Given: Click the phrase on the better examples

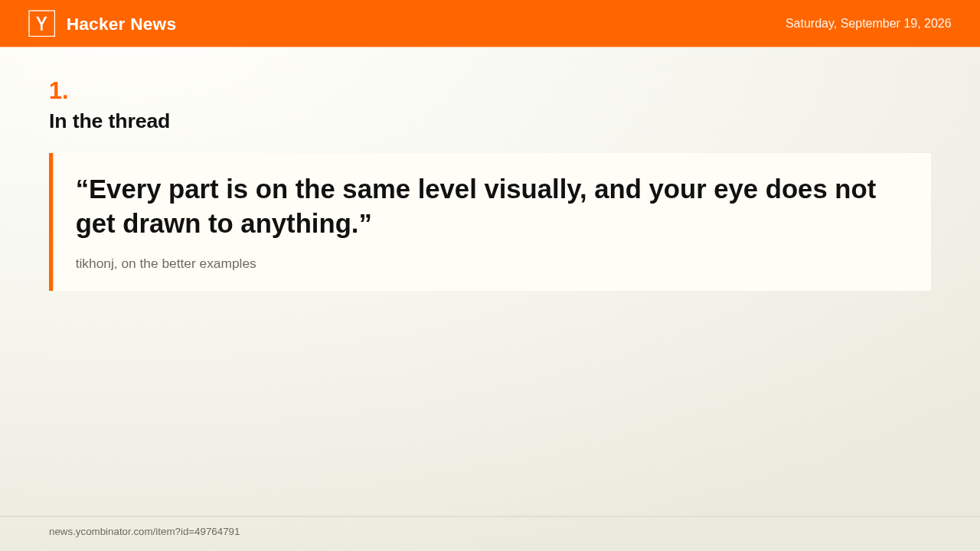Looking at the screenshot, I should click(x=189, y=263).
